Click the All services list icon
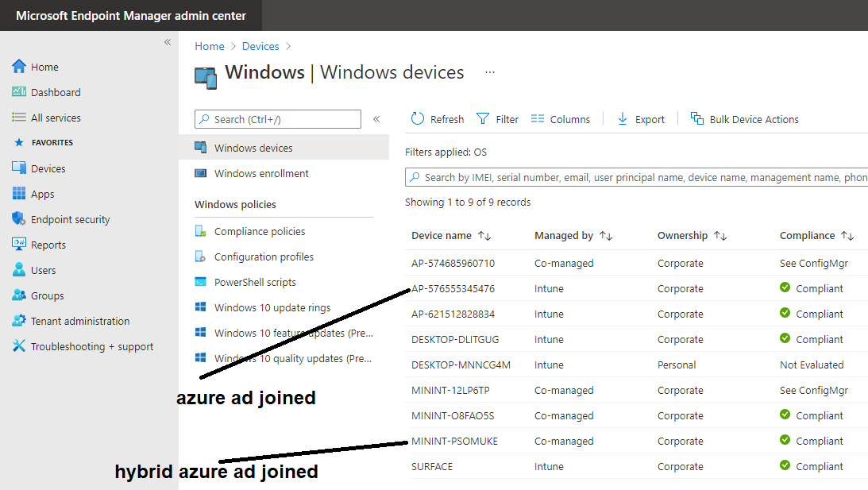This screenshot has height=490, width=868. coord(19,118)
